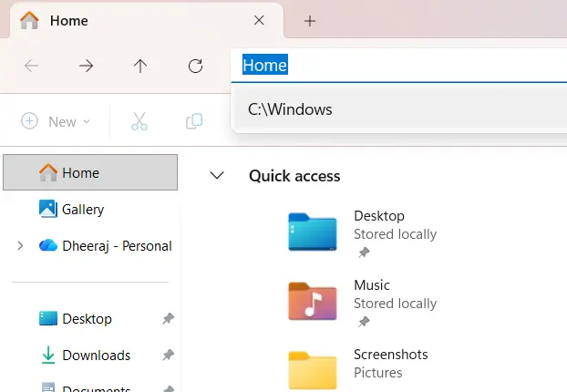Open the New item dropdown
The image size is (567, 392).
pos(56,121)
